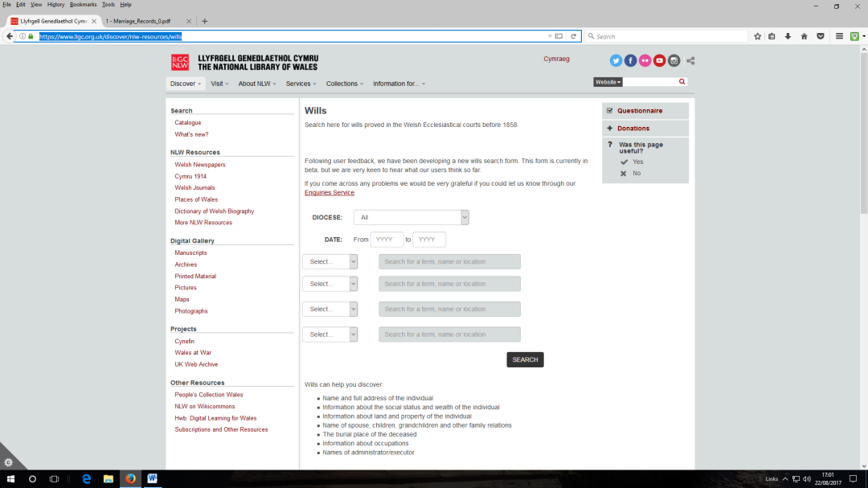The width and height of the screenshot is (868, 488).
Task: Open Firefox hamburger menu
Action: pyautogui.click(x=839, y=36)
